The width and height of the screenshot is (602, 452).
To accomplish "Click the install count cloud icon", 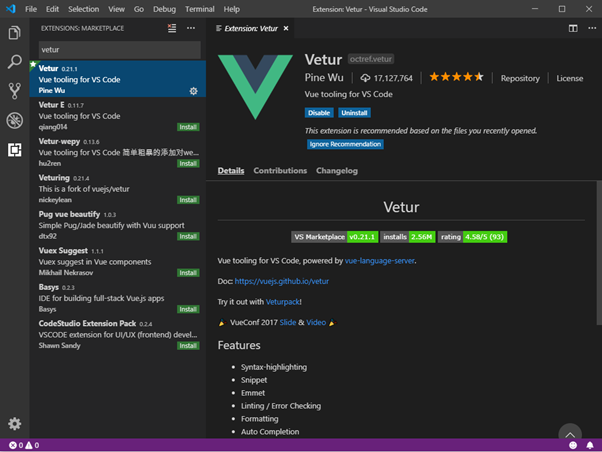I will point(365,78).
